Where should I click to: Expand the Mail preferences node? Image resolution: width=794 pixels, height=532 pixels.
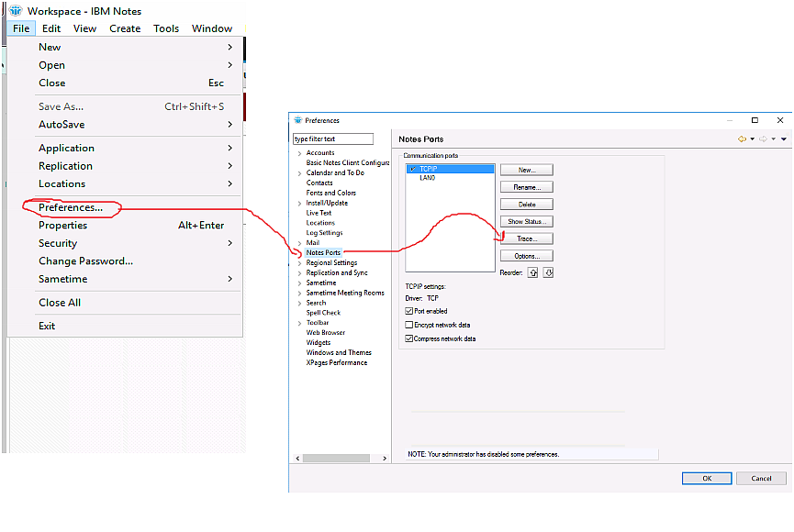tap(300, 243)
